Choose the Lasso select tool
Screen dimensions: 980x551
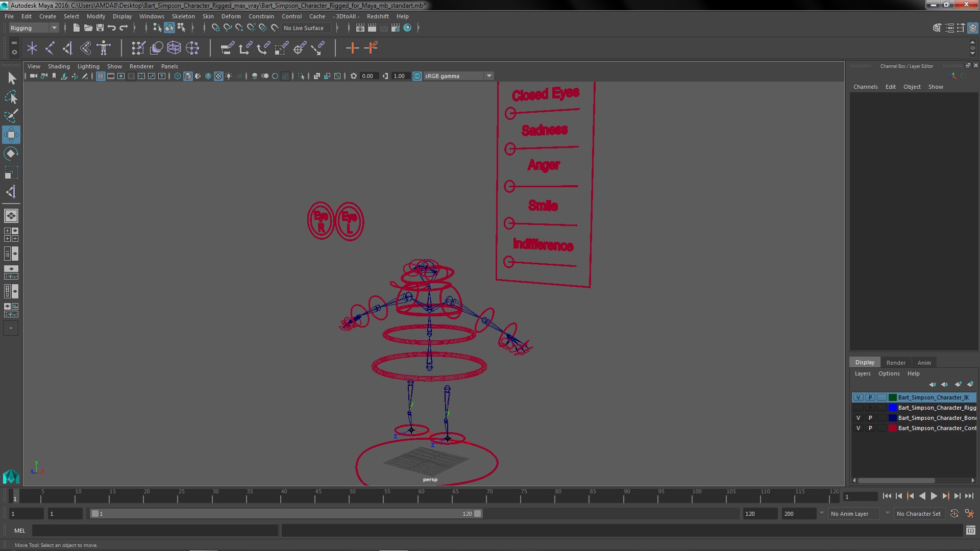11,97
